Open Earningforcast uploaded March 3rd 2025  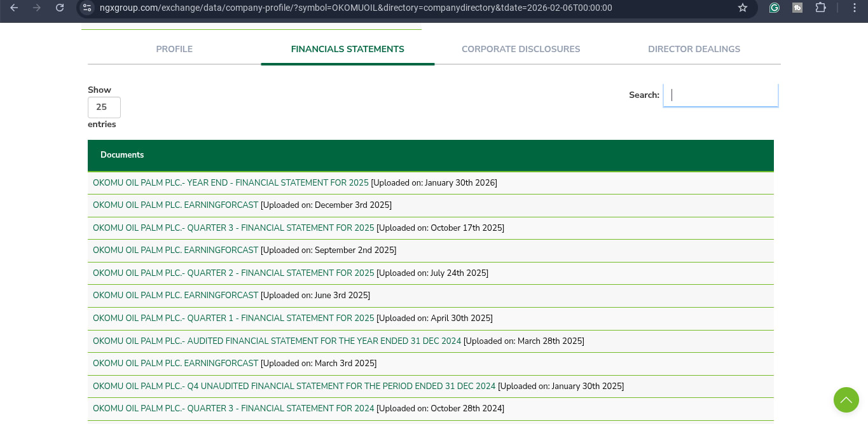(x=176, y=364)
